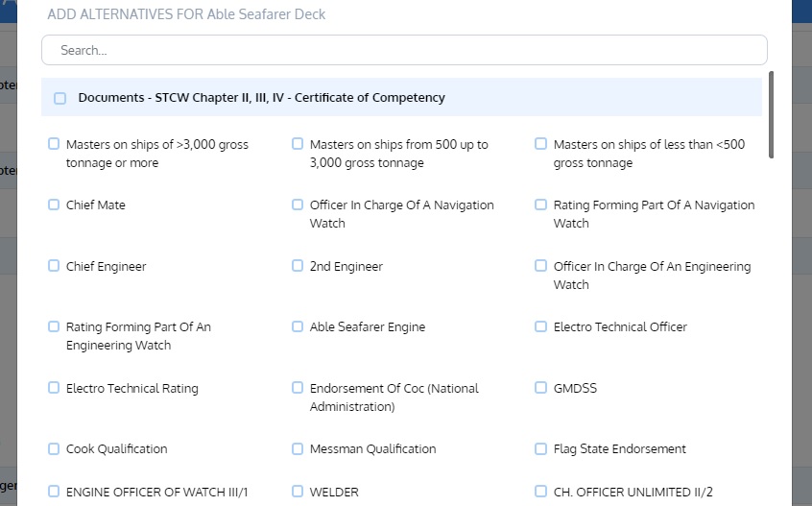Check the Documents STCW Chapter section checkbox

click(x=60, y=98)
